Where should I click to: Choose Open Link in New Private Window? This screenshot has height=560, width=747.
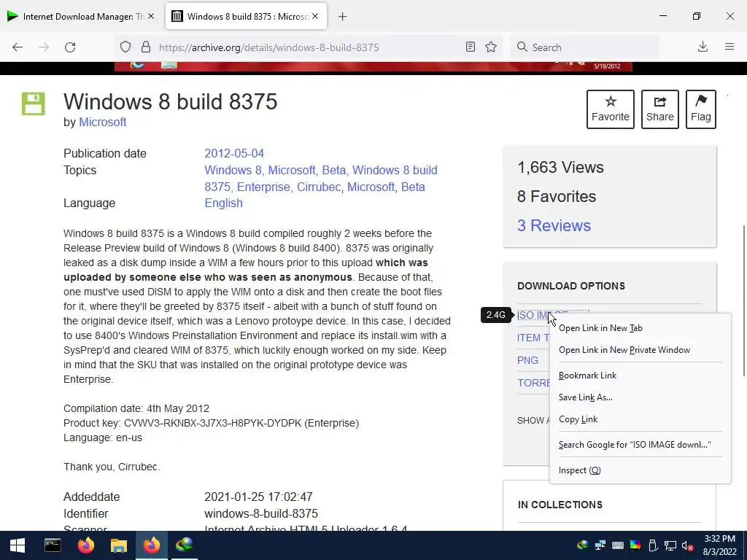point(640,350)
